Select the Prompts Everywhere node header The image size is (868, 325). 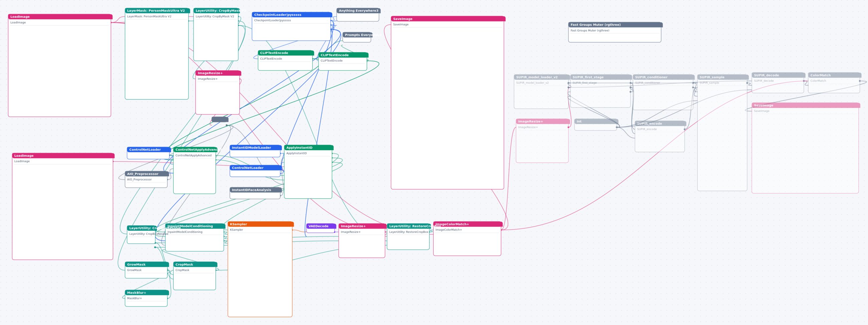pyautogui.click(x=357, y=35)
